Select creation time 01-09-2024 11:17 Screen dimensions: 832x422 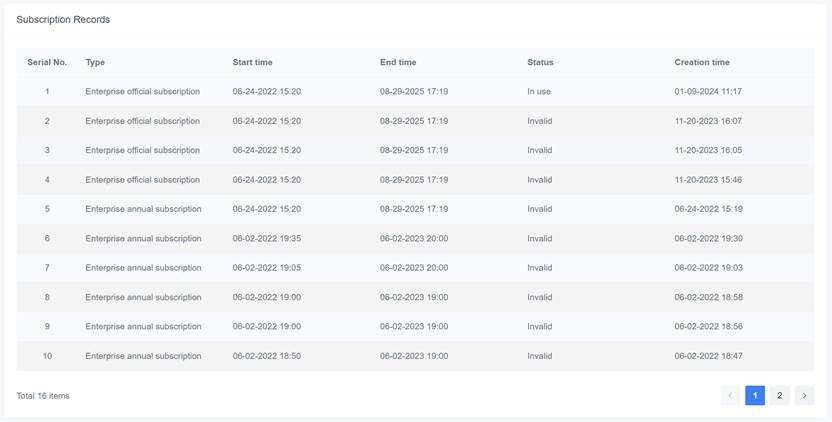tap(708, 92)
